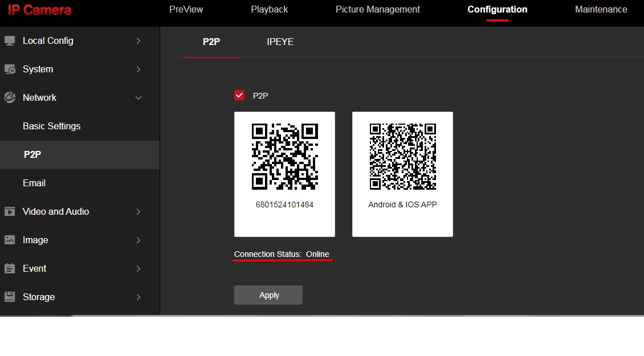Screen dimensions: 644x356
Task: Go to Playback in top navigation
Action: tap(270, 10)
